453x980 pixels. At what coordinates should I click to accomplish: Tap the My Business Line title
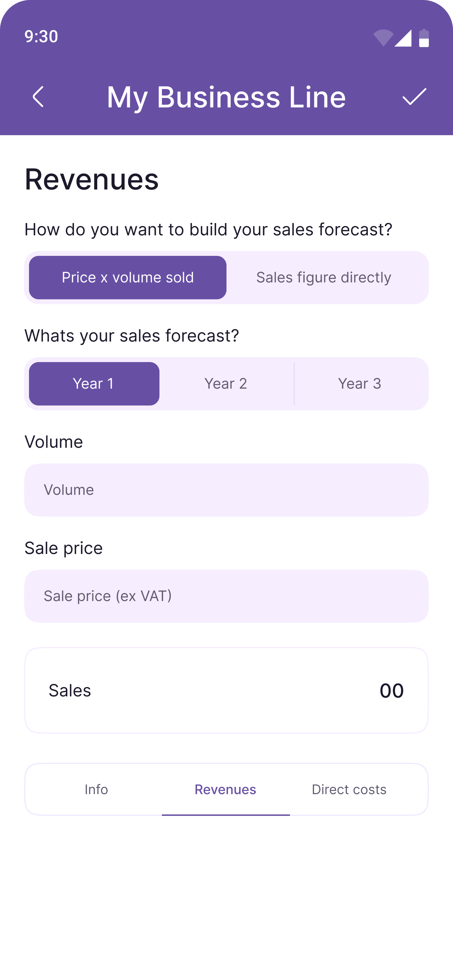click(x=226, y=97)
